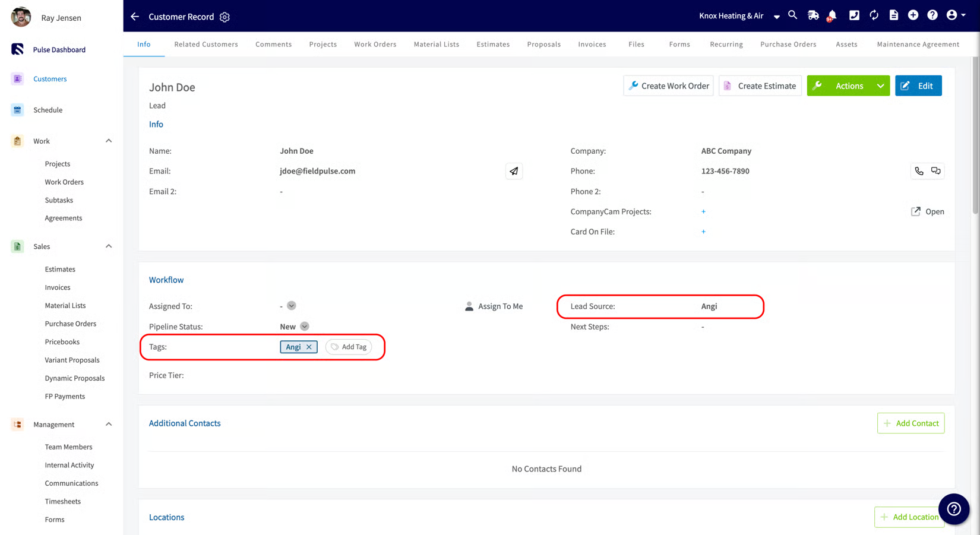980x535 pixels.
Task: Click the sync refresh icon
Action: [874, 15]
